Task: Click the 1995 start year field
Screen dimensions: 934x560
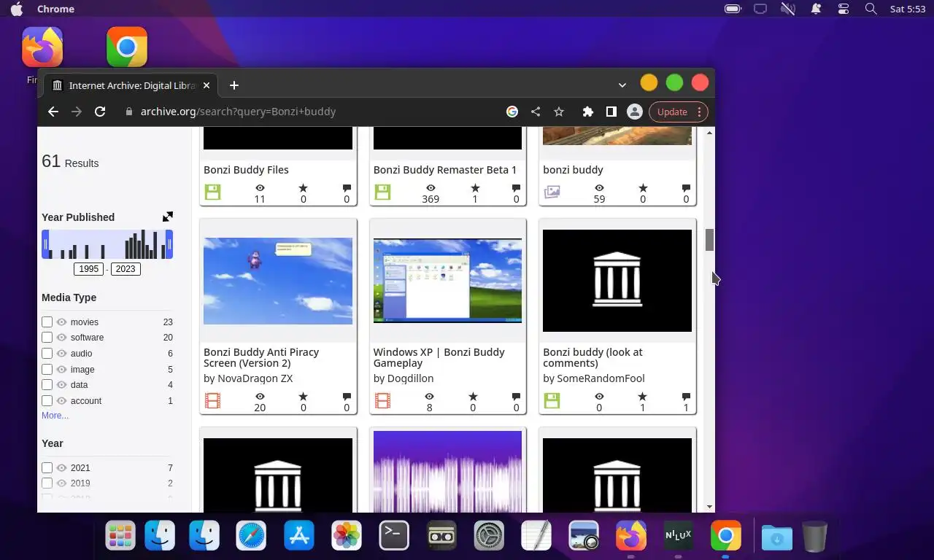Action: coord(89,269)
